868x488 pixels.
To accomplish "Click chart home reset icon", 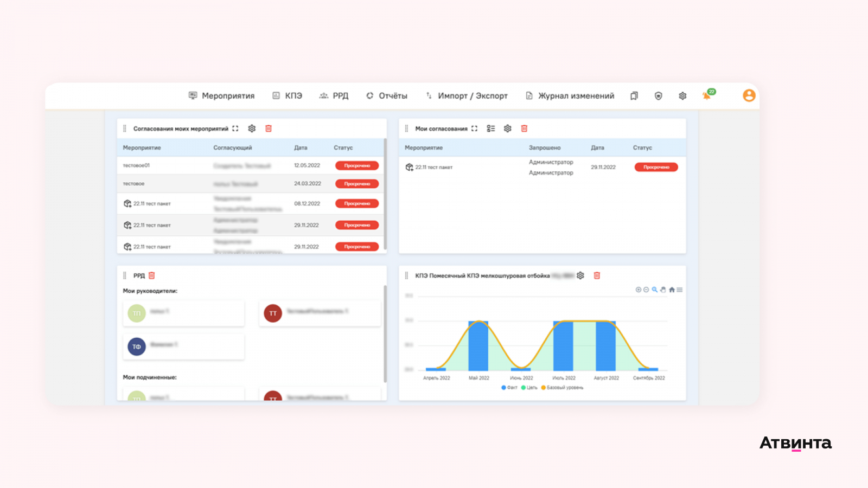I will point(672,290).
